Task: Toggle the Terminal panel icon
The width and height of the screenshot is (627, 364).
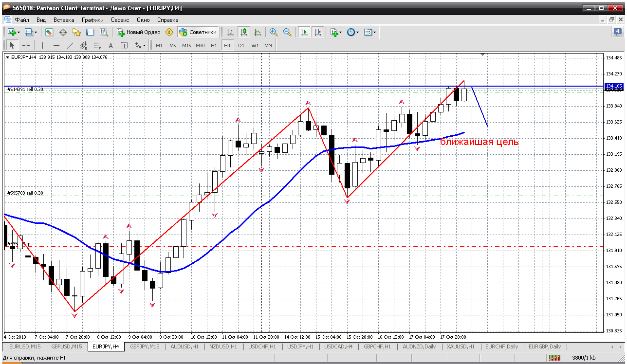Action: pos(90,32)
